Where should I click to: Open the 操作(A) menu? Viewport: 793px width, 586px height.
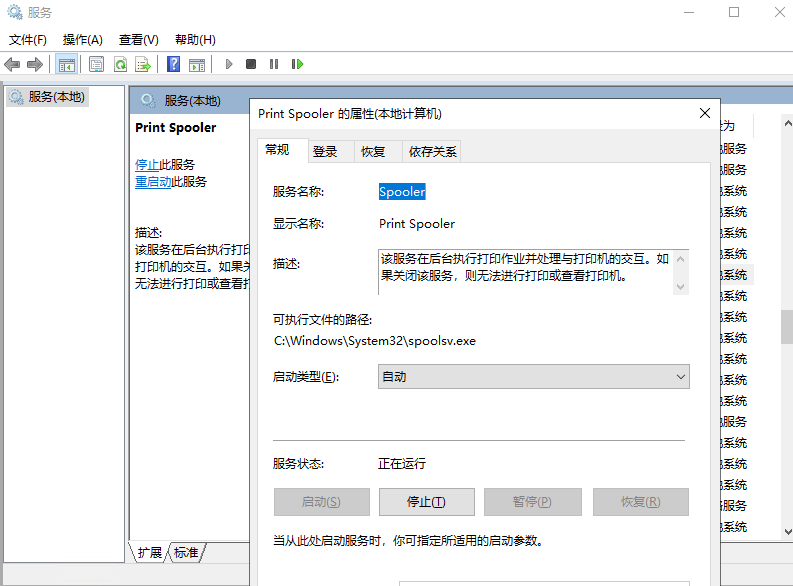82,39
